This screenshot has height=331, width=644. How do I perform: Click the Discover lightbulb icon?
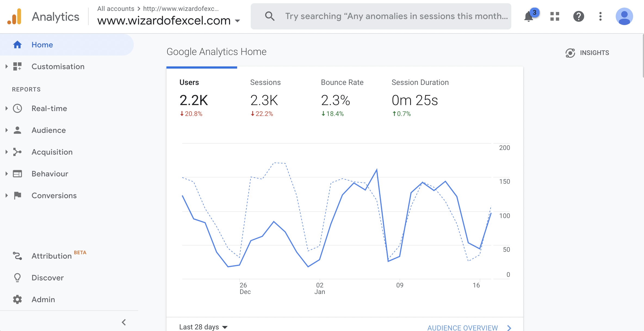point(17,278)
